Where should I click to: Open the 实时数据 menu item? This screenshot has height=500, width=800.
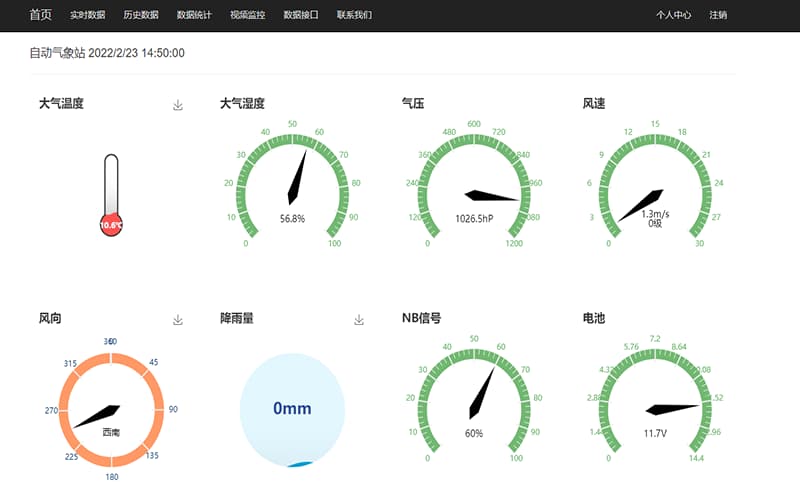click(88, 15)
